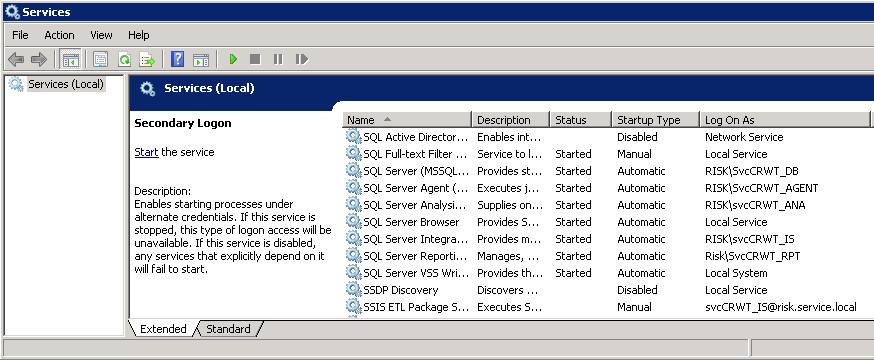Click the RISK\svcCRWT_ANA log on cell
The height and width of the screenshot is (360, 874).
click(x=755, y=205)
